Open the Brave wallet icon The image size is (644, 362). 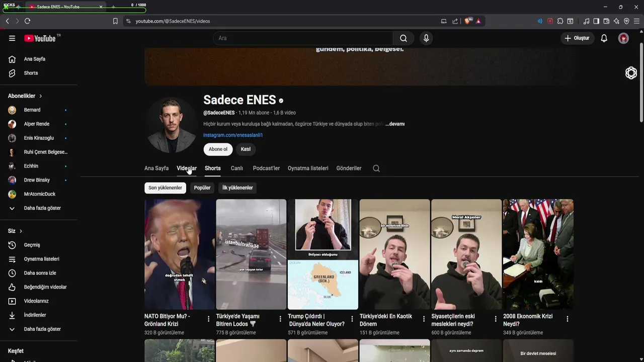(x=606, y=21)
